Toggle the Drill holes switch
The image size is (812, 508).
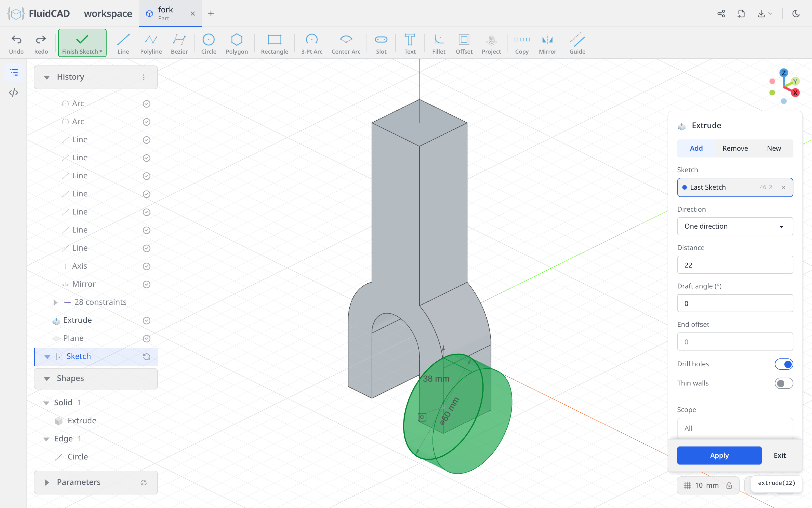(784, 364)
